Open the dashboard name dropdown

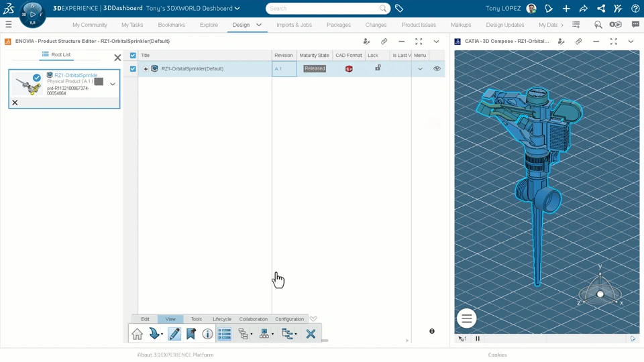point(237,8)
